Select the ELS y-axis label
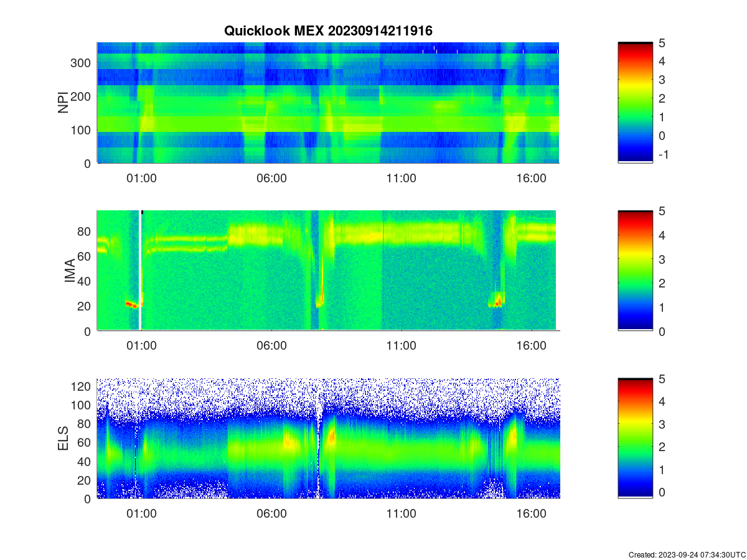 [63, 439]
